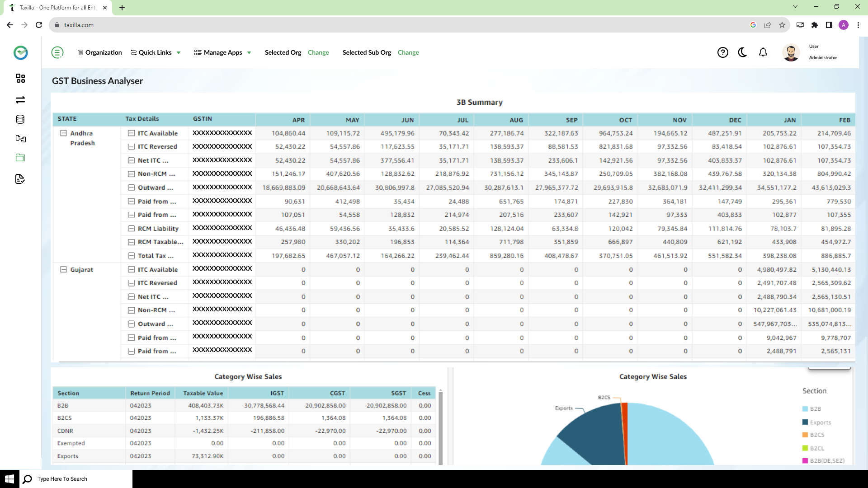Collapse Andhra Pradesh RCM Liability row
The height and width of the screenshot is (488, 868).
point(131,229)
